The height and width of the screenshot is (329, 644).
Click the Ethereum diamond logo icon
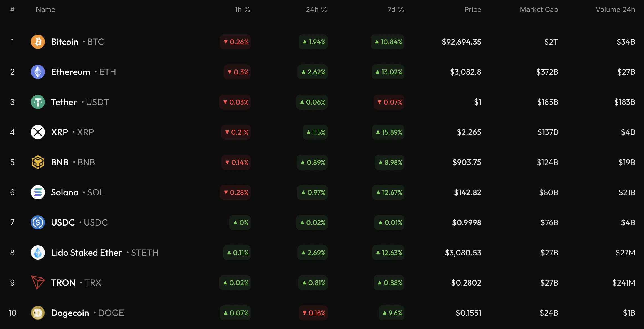38,72
